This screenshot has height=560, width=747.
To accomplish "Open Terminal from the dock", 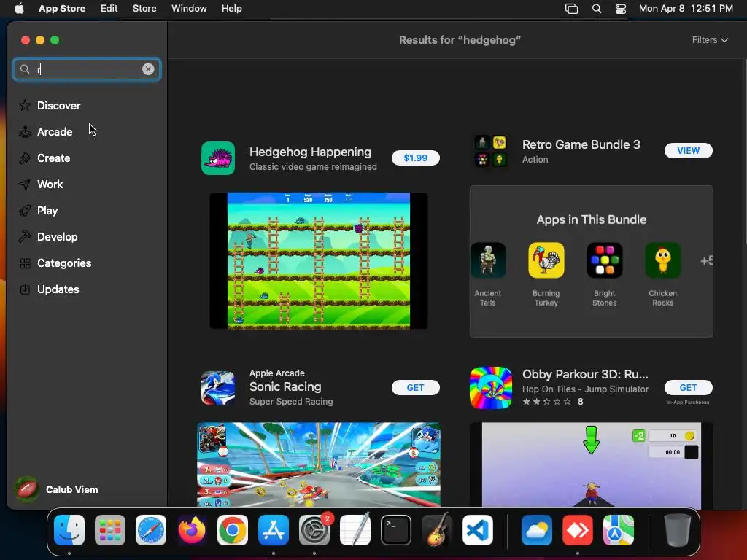I will pos(396,530).
